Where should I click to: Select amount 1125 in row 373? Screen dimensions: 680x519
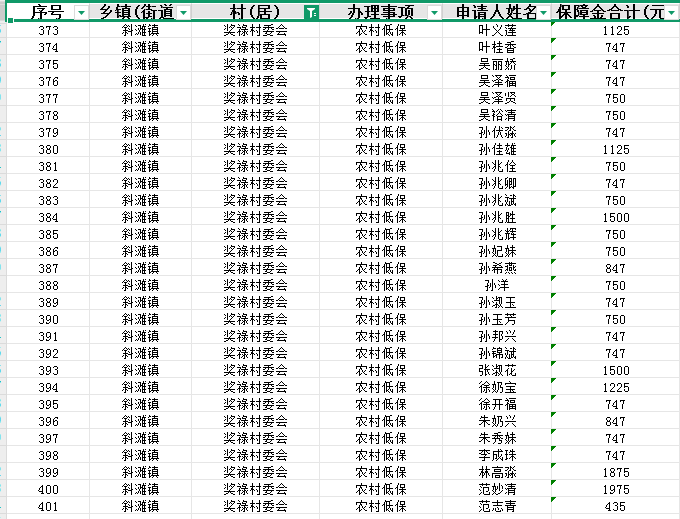615,30
